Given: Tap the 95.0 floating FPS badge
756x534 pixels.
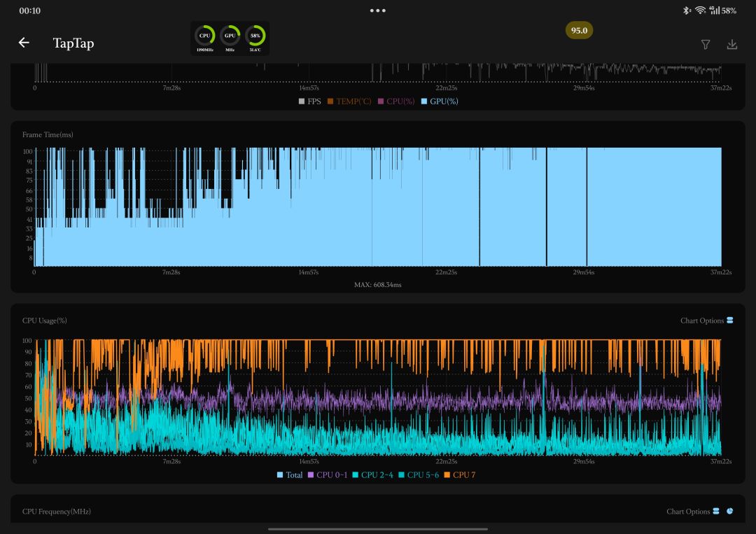Looking at the screenshot, I should click(579, 30).
